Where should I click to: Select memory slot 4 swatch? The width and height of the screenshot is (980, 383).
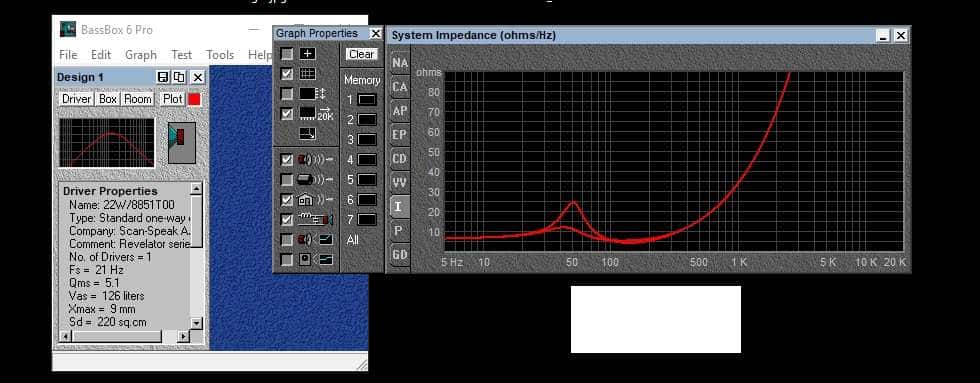tap(367, 160)
